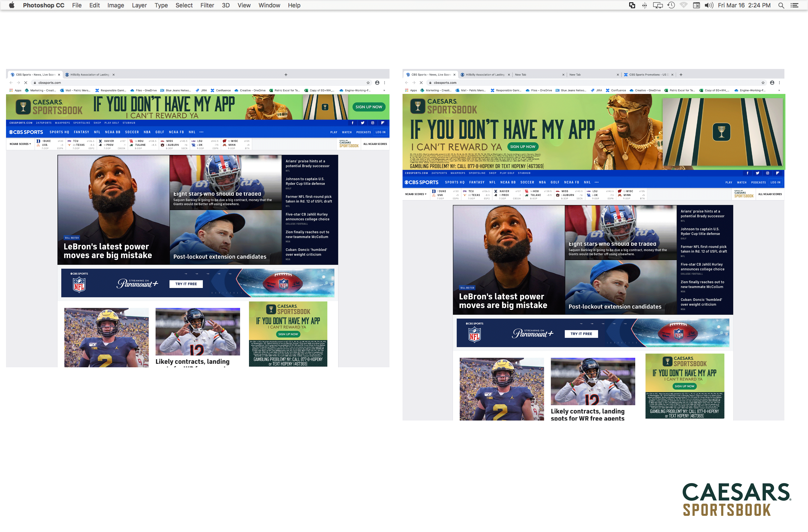Click the Wi-Fi icon in menu bar
808x532 pixels.
(x=684, y=5)
